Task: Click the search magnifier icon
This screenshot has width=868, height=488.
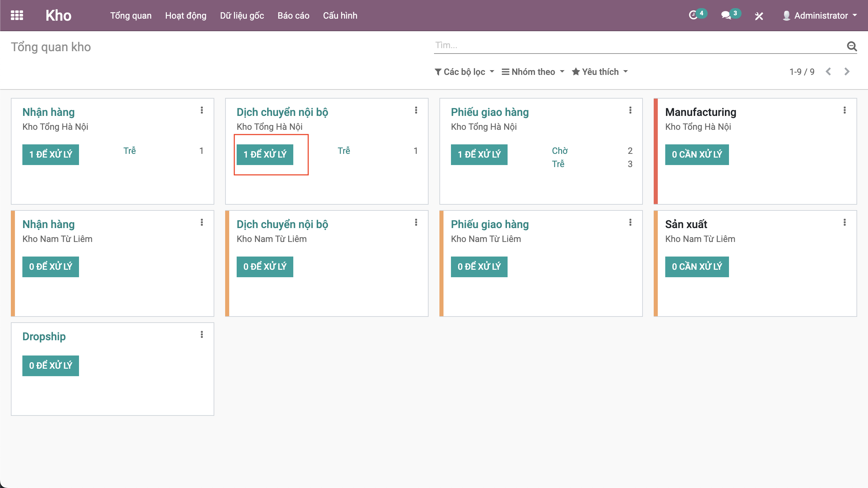Action: coord(852,46)
